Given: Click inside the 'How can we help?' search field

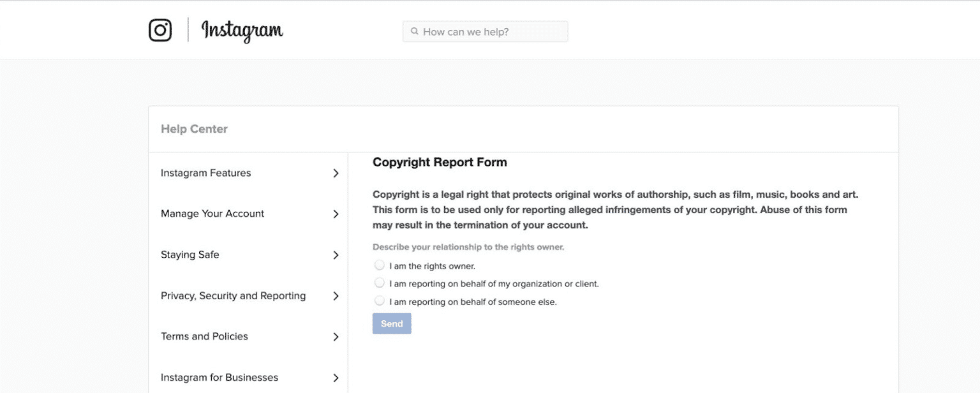Looking at the screenshot, I should (x=485, y=31).
